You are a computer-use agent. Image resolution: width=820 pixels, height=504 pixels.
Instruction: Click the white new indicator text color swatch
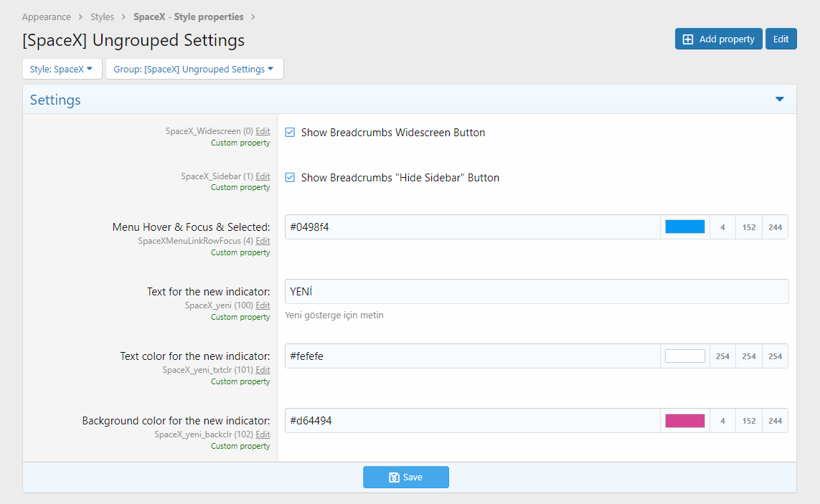[x=684, y=356]
